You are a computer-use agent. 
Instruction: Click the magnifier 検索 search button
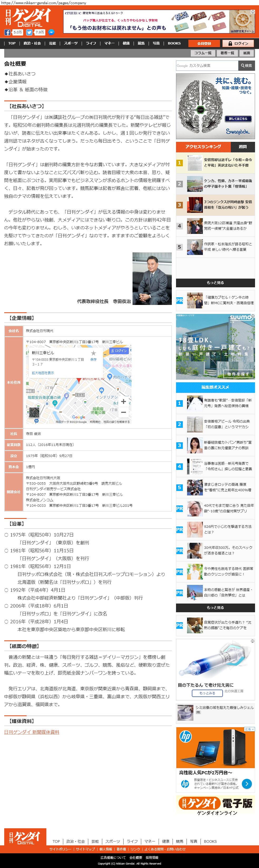tap(247, 66)
